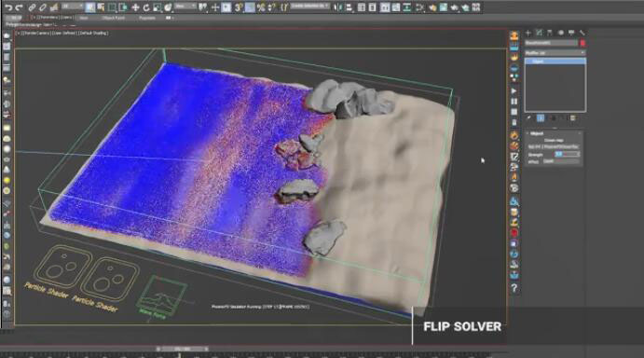
Task: Select the second Particle Shader helper in viewport
Action: coord(110,279)
